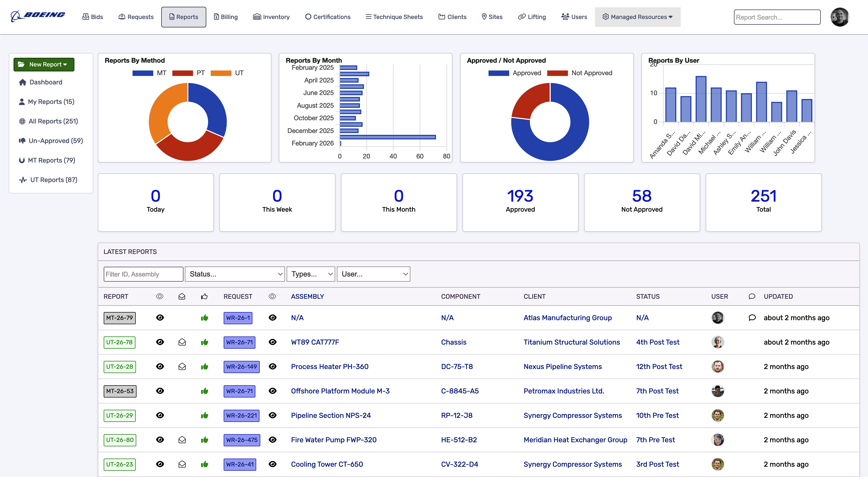Click the Dashboard home icon in sidebar
The image size is (868, 477).
23,82
